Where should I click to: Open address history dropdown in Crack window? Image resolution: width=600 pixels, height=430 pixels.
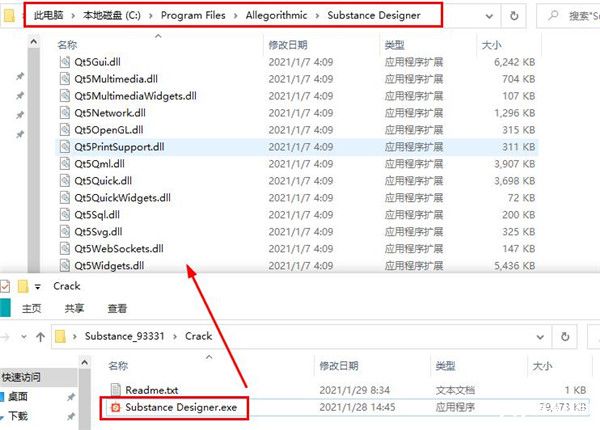(540, 337)
